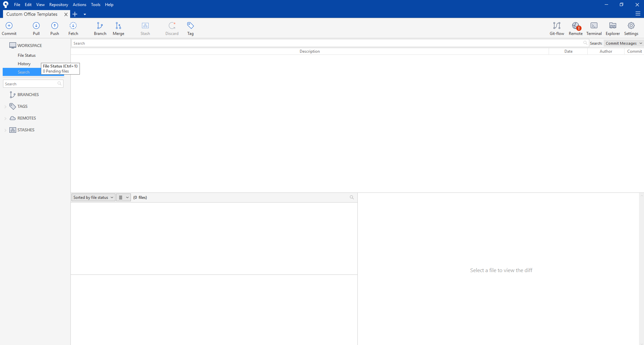Open the list view mode dropdown
644x345 pixels.
[x=123, y=198]
